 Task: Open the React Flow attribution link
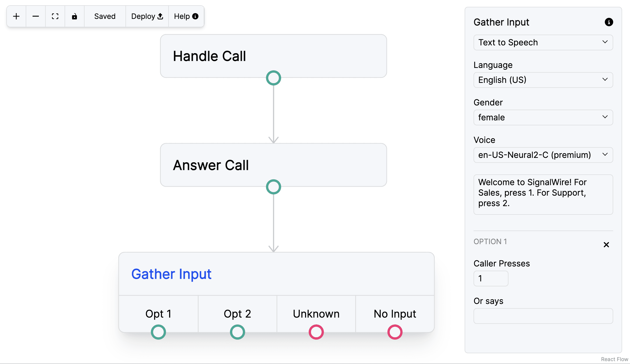[615, 359]
